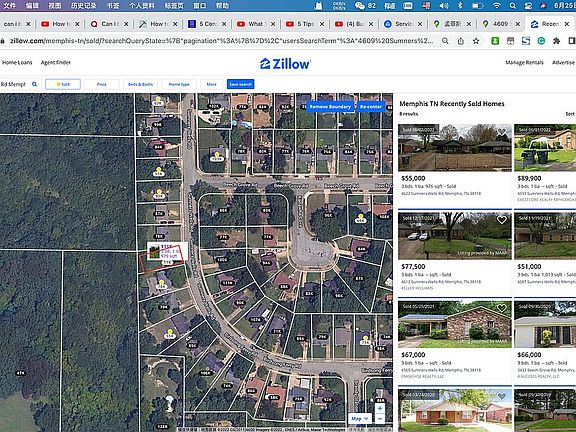Switch map type using the Map selector

tap(360, 418)
